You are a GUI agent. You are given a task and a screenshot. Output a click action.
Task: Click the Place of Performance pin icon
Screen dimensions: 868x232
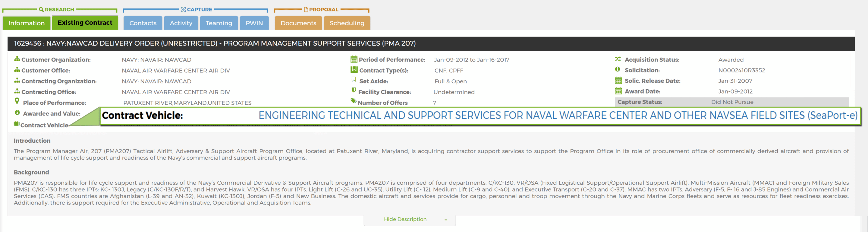tap(17, 101)
